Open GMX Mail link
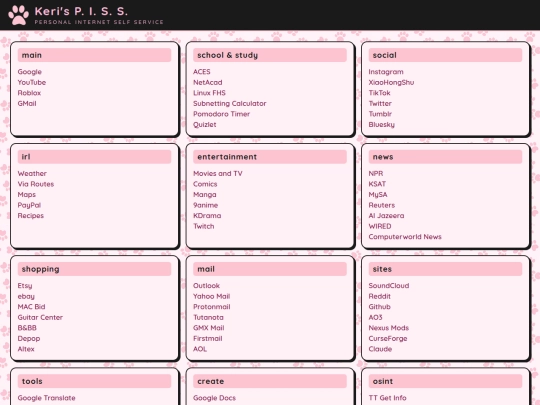The width and height of the screenshot is (540, 405). [x=209, y=328]
